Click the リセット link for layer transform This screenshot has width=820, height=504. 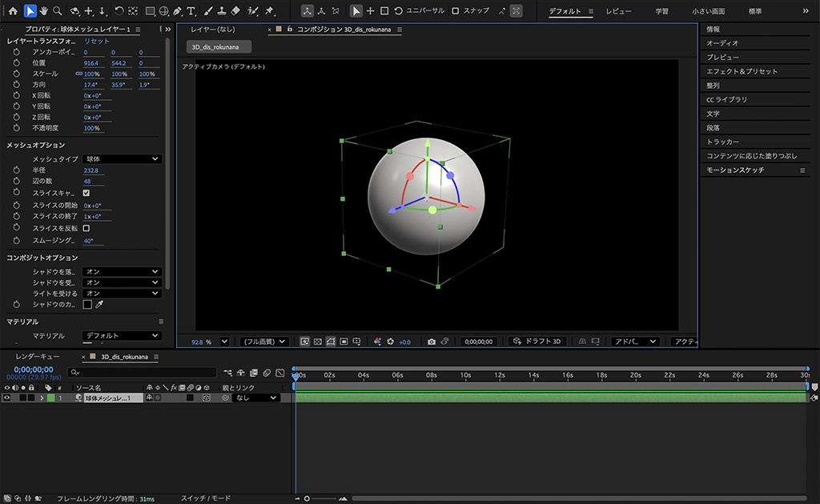97,41
